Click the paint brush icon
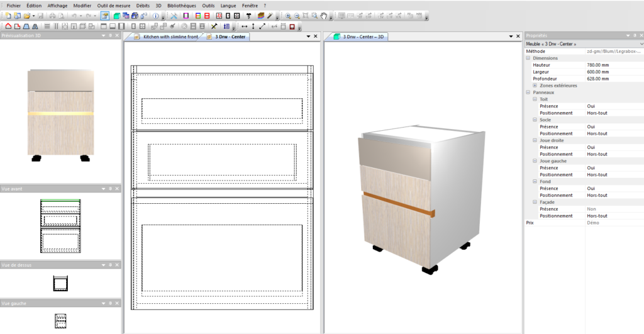The image size is (644, 334). coord(172,26)
